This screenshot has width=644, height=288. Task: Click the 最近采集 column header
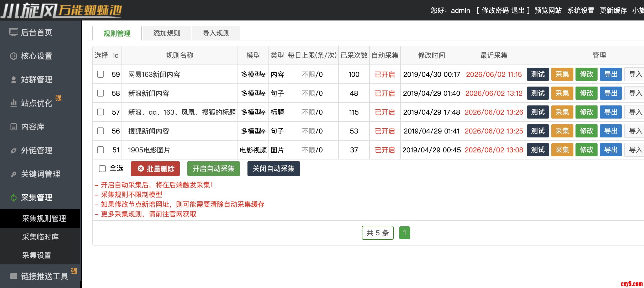coord(494,55)
